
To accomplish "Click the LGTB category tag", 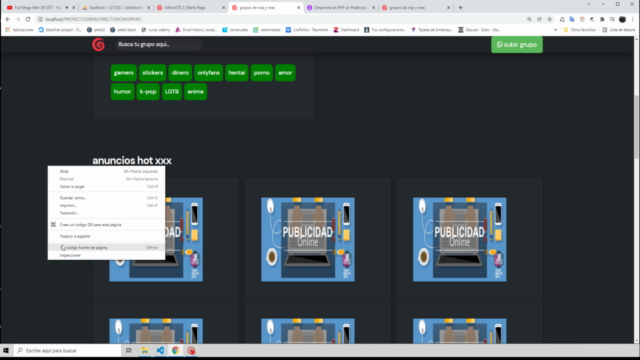I will [171, 91].
